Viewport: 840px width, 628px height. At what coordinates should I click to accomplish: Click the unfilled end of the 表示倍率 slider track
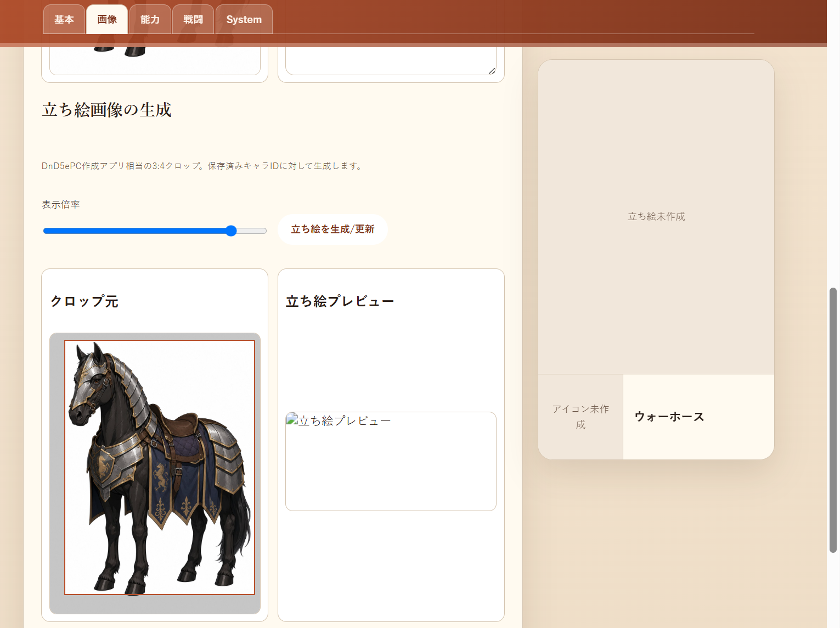253,231
